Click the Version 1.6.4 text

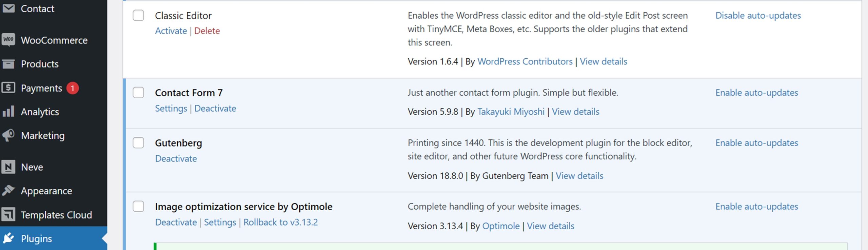pyautogui.click(x=433, y=61)
